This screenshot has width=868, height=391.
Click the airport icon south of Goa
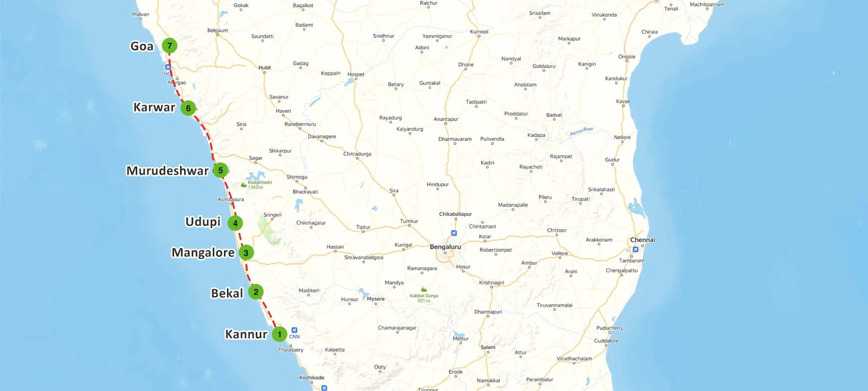(168, 67)
